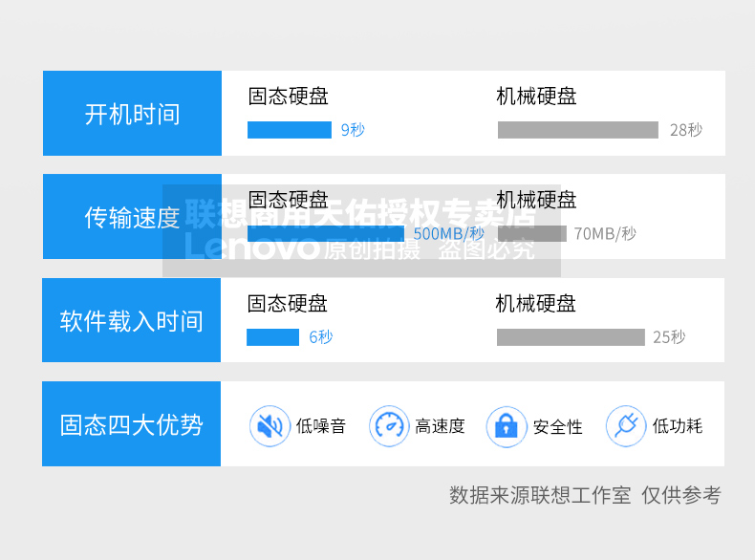Select the 软件载入时间 blue category tab

click(131, 320)
